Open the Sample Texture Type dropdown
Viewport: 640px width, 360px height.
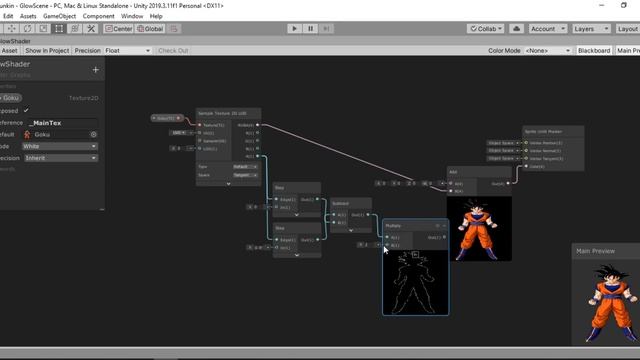(x=245, y=167)
